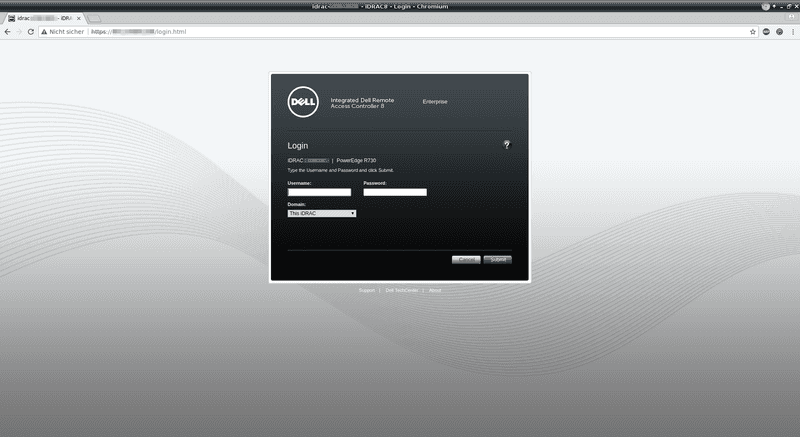
Task: Click the 'Nicht sicher' security warning icon
Action: coord(44,32)
